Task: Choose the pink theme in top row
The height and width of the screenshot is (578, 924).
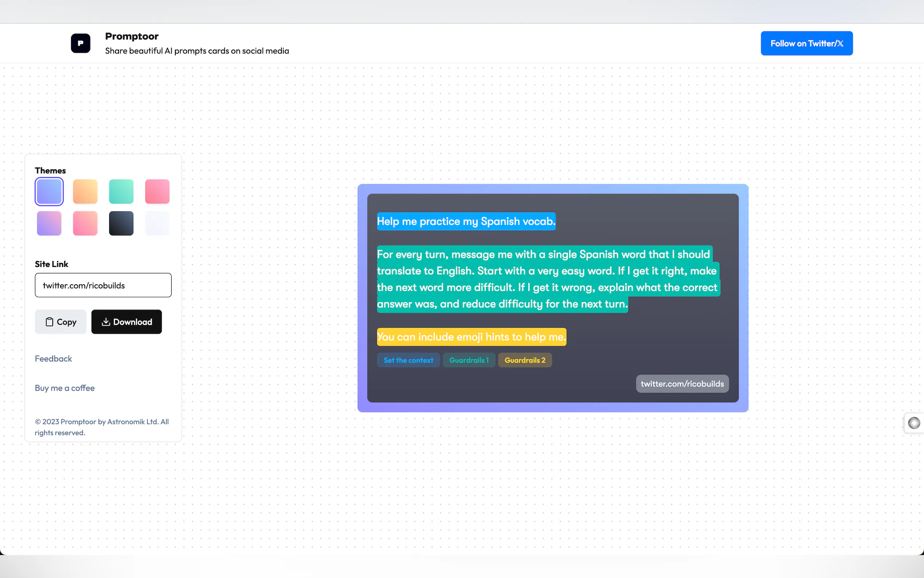Action: click(x=157, y=191)
